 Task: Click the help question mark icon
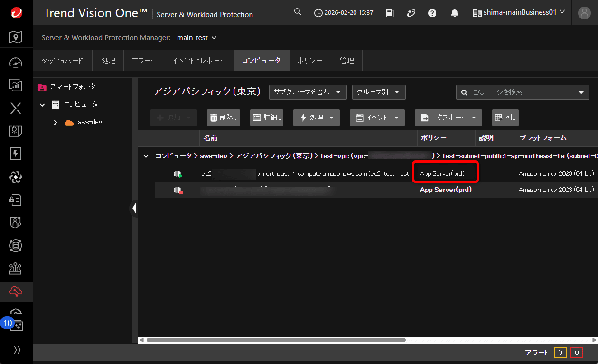[x=432, y=13]
